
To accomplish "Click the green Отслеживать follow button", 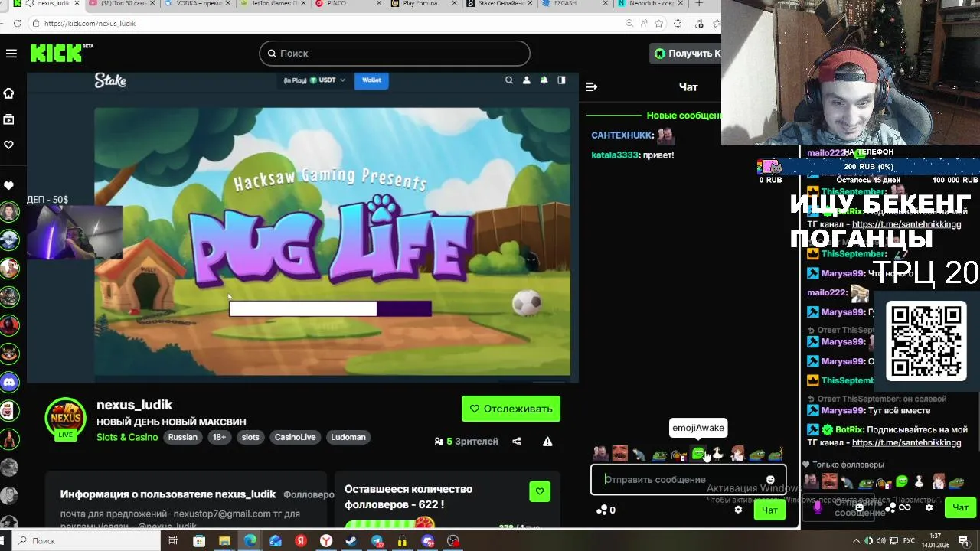I will [511, 409].
